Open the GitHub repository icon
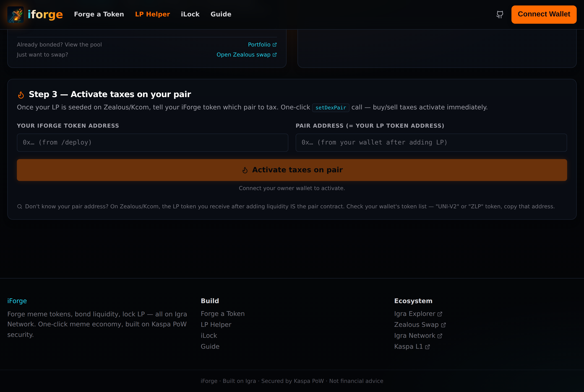The width and height of the screenshot is (584, 392). [x=499, y=14]
